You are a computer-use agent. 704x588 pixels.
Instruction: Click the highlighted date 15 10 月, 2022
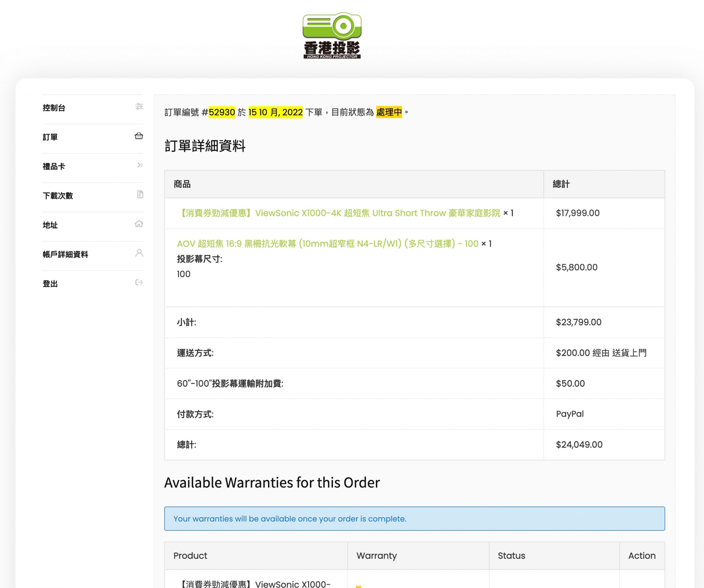(276, 112)
